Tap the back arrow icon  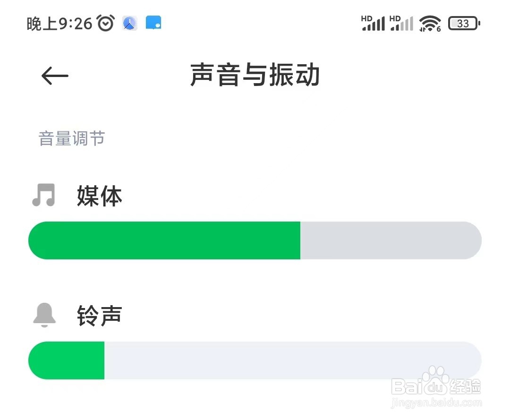pos(54,75)
